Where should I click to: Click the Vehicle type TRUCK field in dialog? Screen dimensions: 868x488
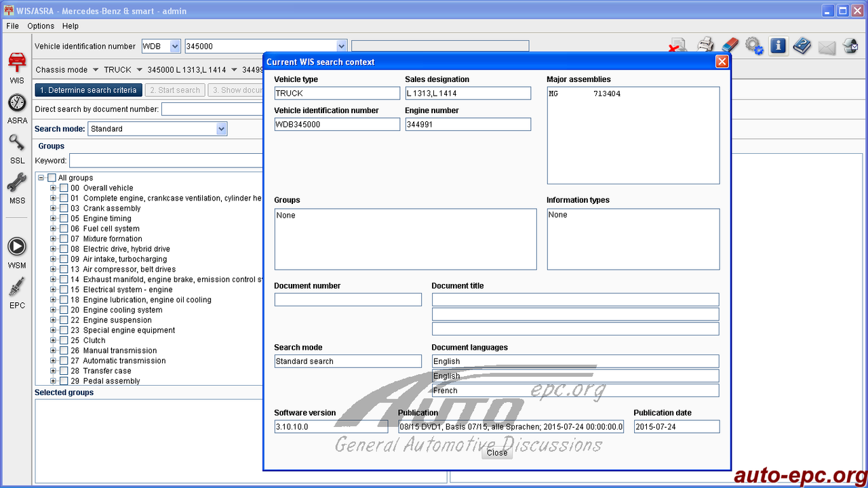click(337, 94)
